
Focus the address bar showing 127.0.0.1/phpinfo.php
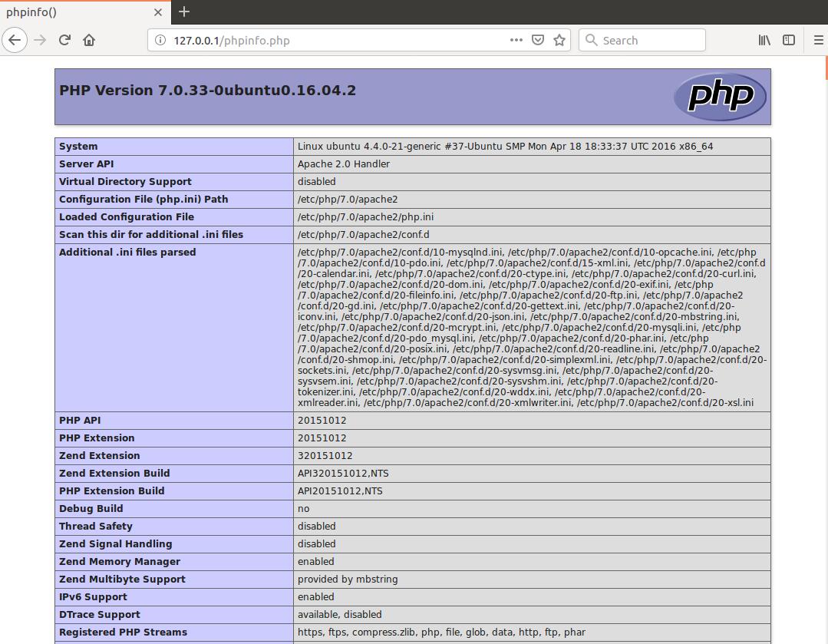pos(330,41)
